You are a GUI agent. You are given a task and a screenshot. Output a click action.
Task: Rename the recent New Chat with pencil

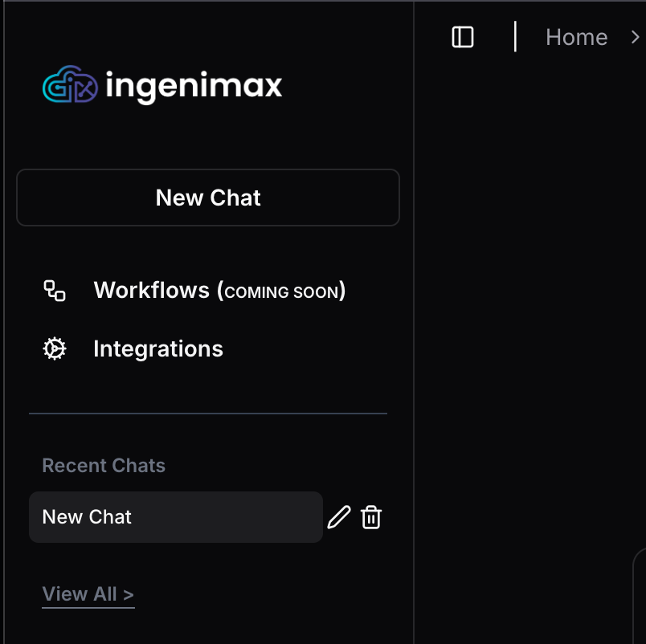339,517
